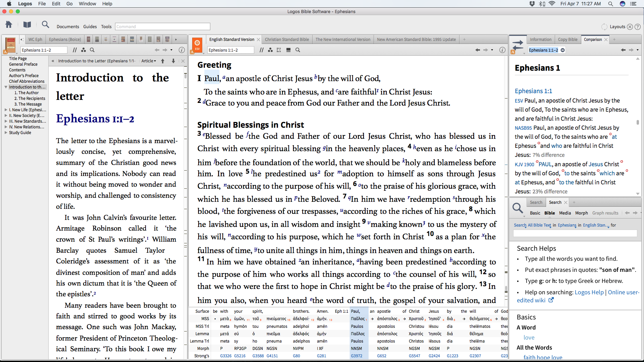The image size is (644, 362).
Task: Expand I. New Life tree item
Action: [6, 110]
